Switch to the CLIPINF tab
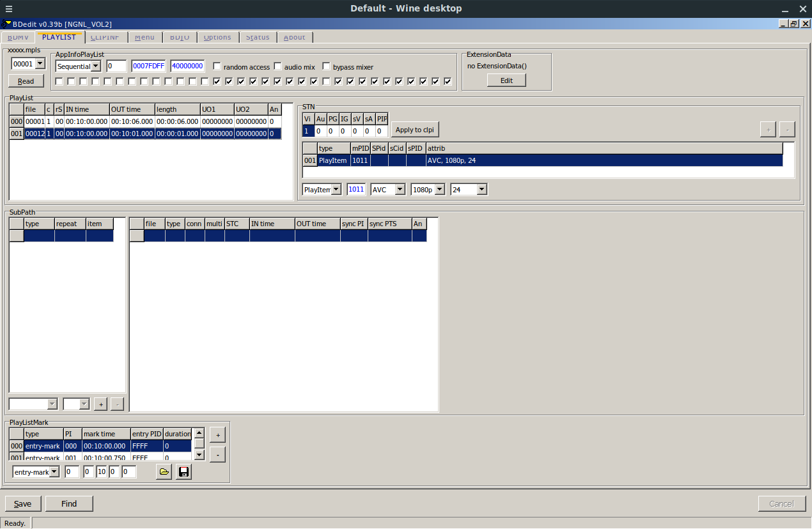Image resolution: width=812 pixels, height=529 pixels. (x=105, y=37)
